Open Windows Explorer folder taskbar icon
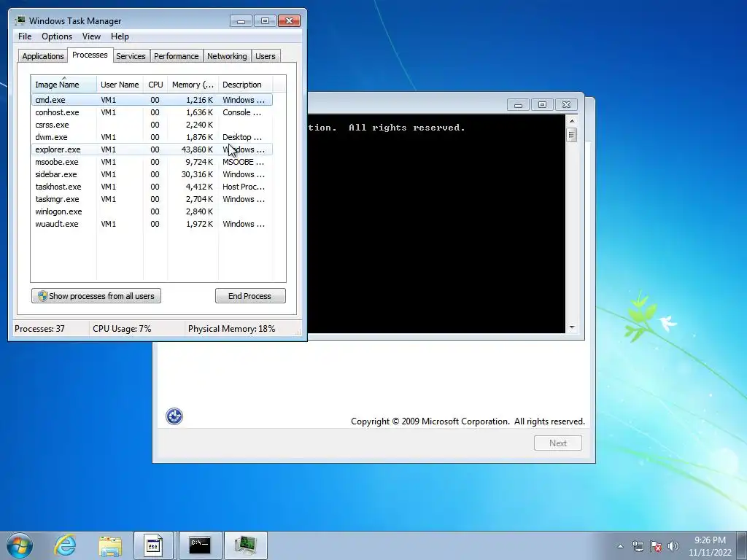747x560 pixels. point(110,545)
